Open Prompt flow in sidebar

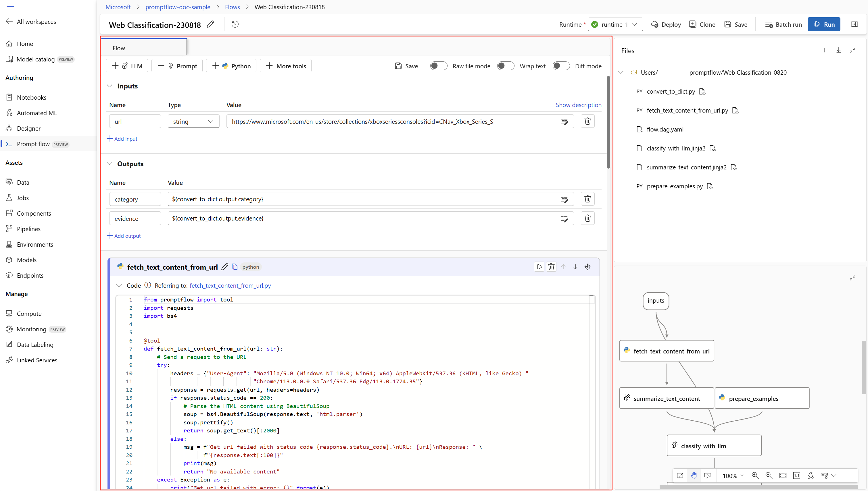tap(33, 144)
